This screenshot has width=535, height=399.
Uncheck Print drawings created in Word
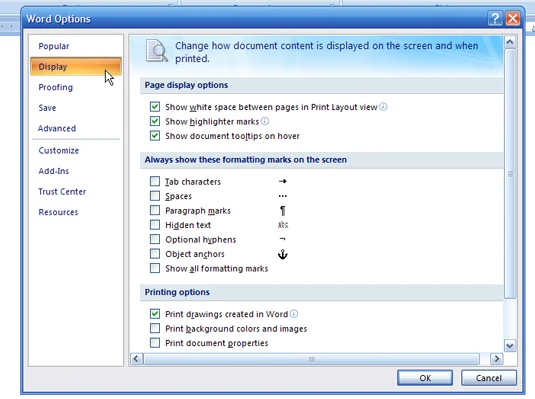pos(155,314)
